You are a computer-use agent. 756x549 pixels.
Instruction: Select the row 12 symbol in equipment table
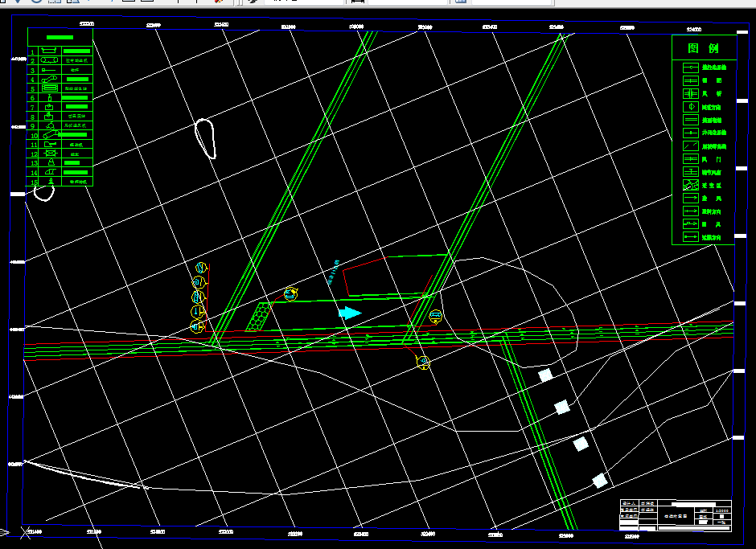pyautogui.click(x=50, y=154)
